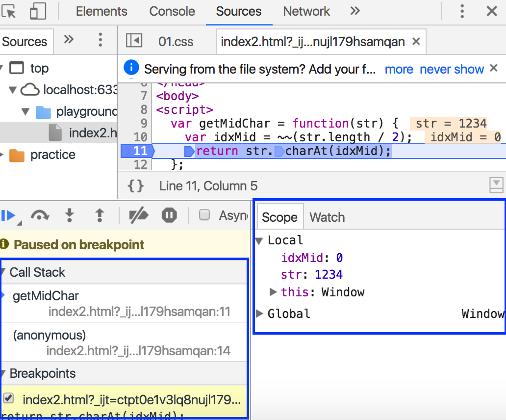Collapse the localhost tree node
The height and width of the screenshot is (420, 506).
[13, 90]
